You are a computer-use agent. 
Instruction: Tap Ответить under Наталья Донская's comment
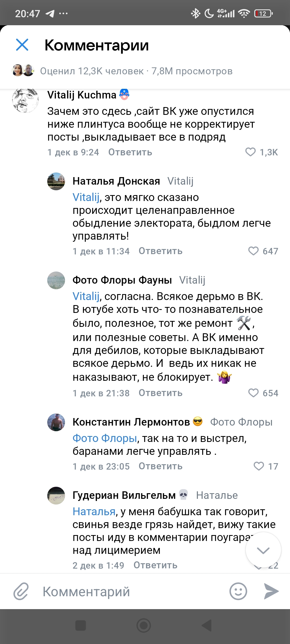coord(160,251)
